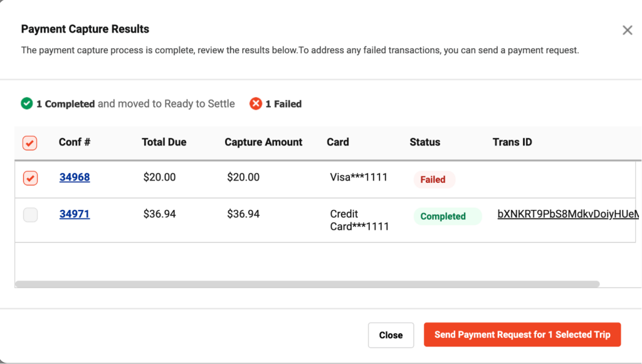
Task: Check the checkbox for trip 34971
Action: click(30, 215)
